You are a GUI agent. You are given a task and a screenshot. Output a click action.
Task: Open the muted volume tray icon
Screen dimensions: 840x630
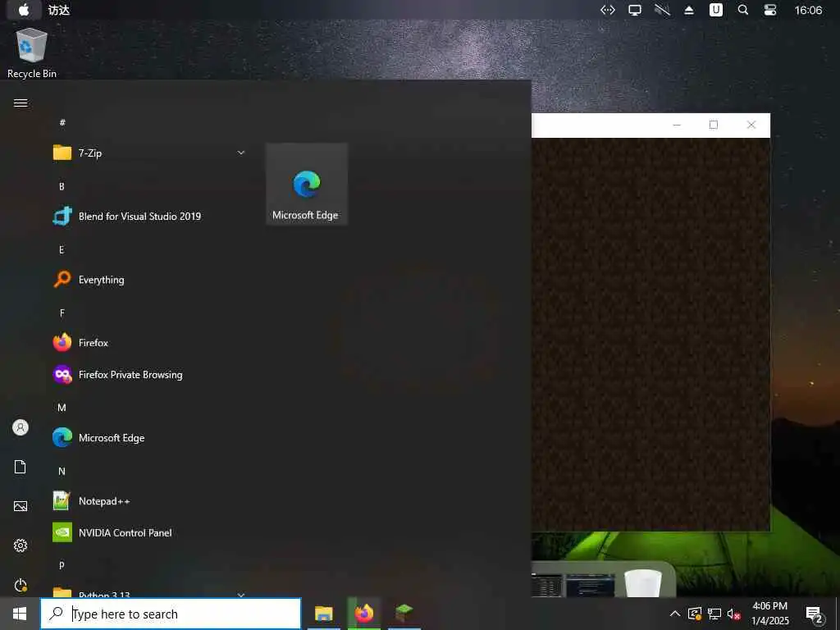click(x=733, y=614)
